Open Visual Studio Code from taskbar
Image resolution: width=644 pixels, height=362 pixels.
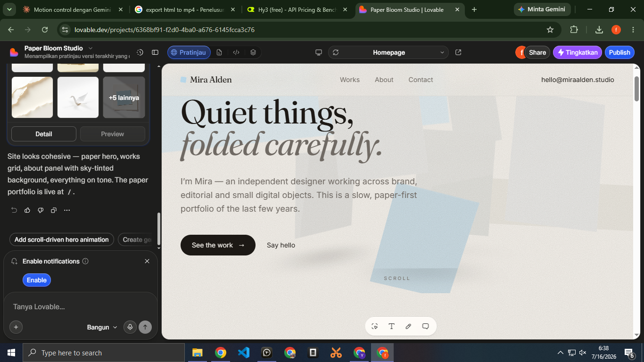point(244,353)
